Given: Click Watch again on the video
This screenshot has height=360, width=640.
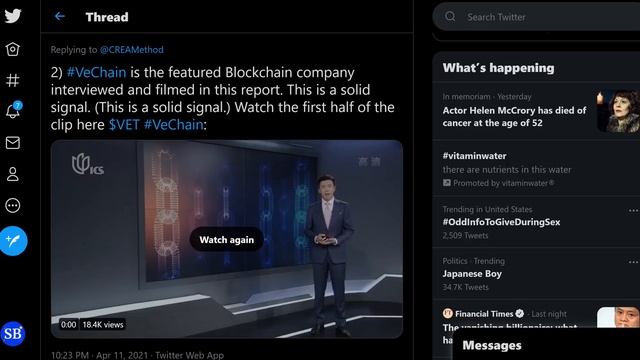Looking at the screenshot, I should click(x=227, y=240).
